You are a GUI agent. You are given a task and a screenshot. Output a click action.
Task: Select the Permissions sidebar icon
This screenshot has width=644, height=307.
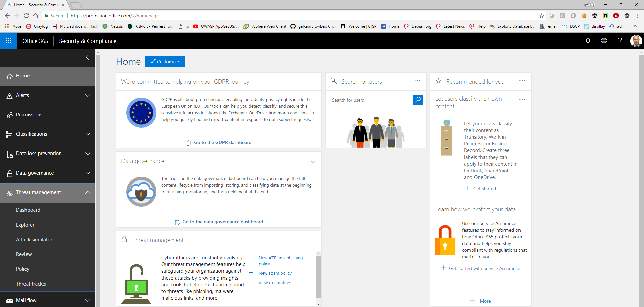tap(9, 115)
